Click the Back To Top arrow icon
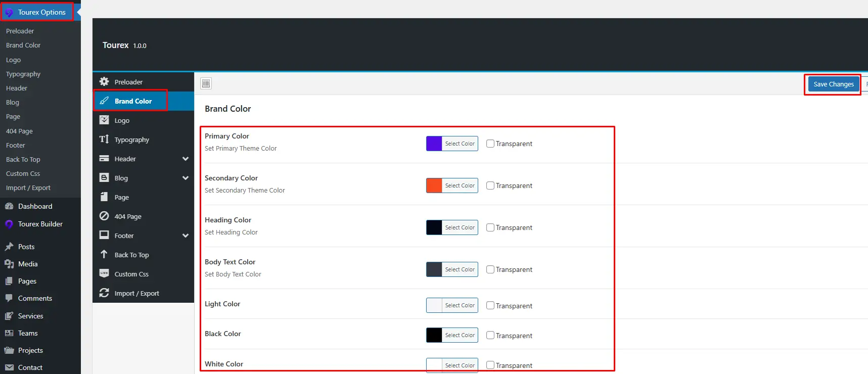Viewport: 868px width, 374px height. [x=104, y=254]
